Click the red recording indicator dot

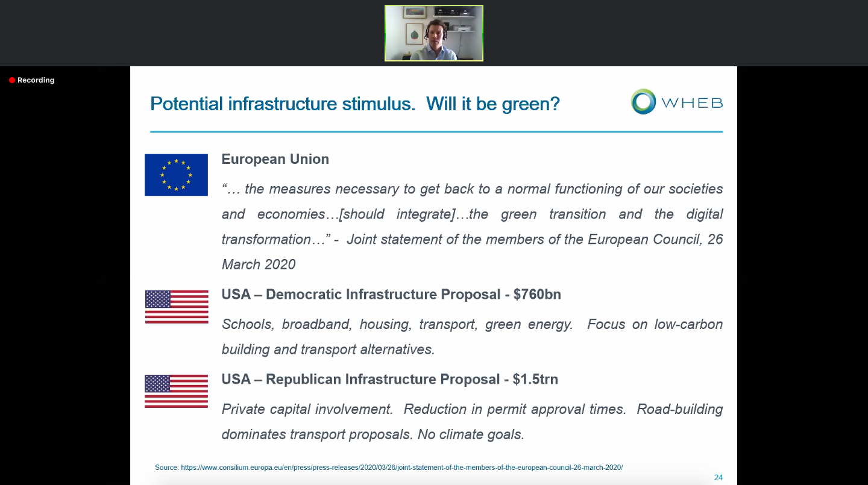pyautogui.click(x=12, y=80)
